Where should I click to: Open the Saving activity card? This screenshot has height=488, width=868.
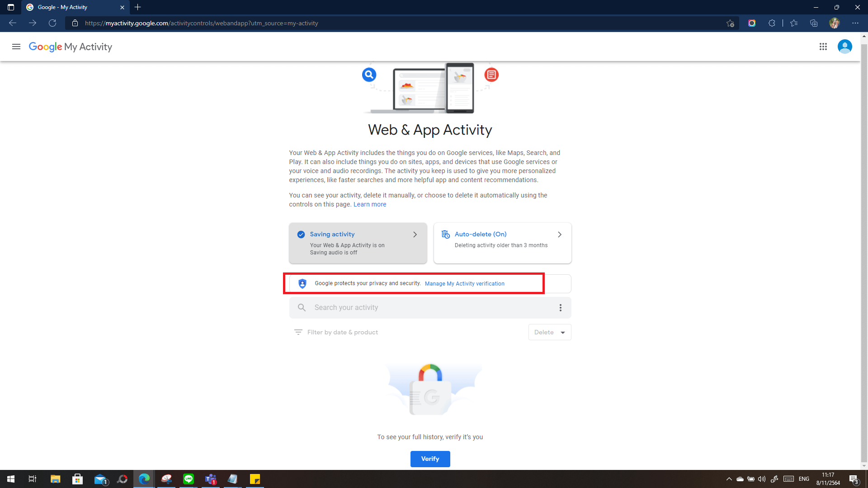point(358,243)
